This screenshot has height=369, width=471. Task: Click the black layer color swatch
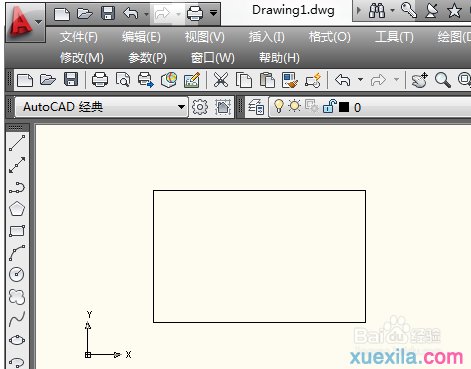pyautogui.click(x=344, y=107)
